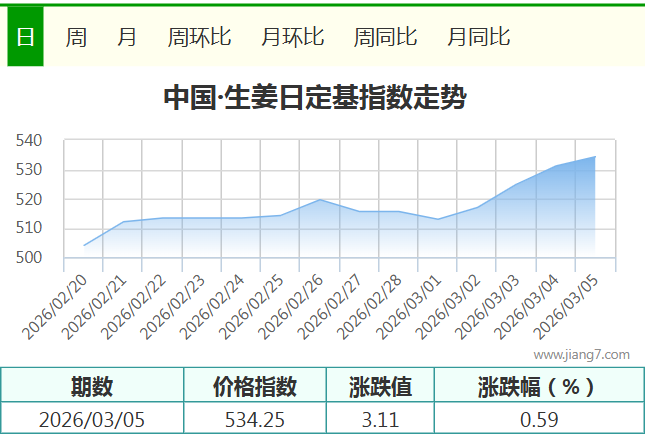Click the www.jiang7.com watermark link

(x=581, y=354)
